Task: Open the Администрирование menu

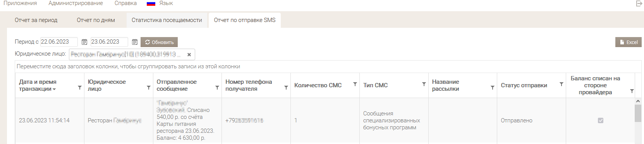Action: coord(76,3)
